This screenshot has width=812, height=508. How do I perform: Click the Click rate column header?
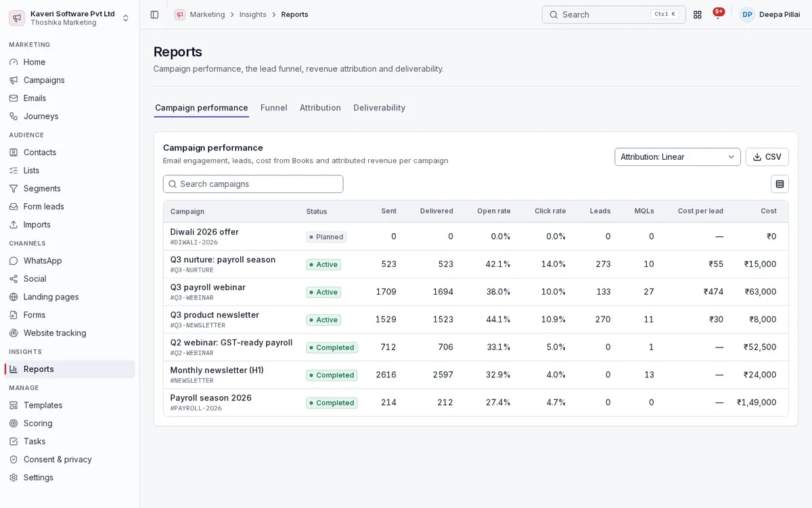(550, 211)
